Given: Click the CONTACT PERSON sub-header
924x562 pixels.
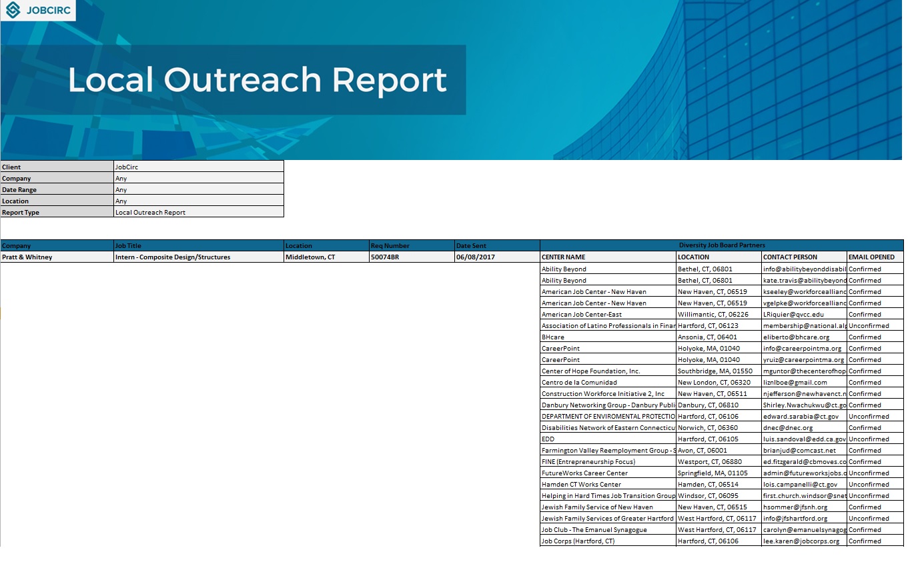Looking at the screenshot, I should coord(805,257).
